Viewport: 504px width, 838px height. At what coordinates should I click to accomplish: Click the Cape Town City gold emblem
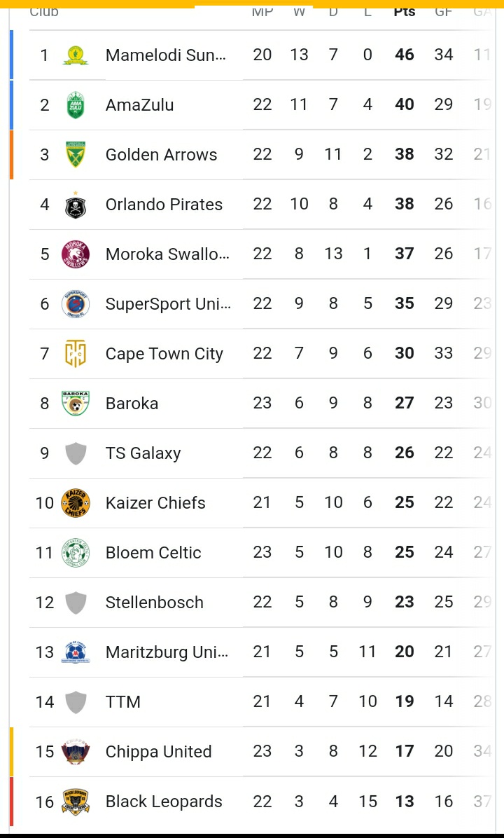point(76,354)
